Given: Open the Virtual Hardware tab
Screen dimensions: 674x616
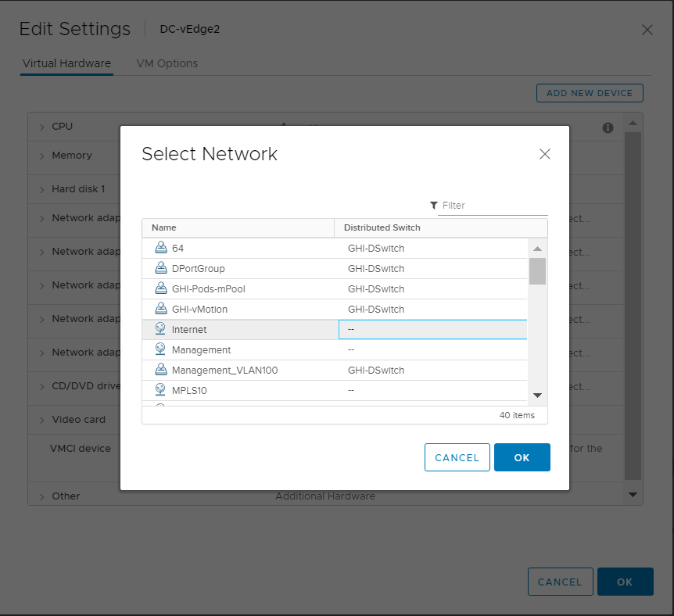Looking at the screenshot, I should (66, 63).
